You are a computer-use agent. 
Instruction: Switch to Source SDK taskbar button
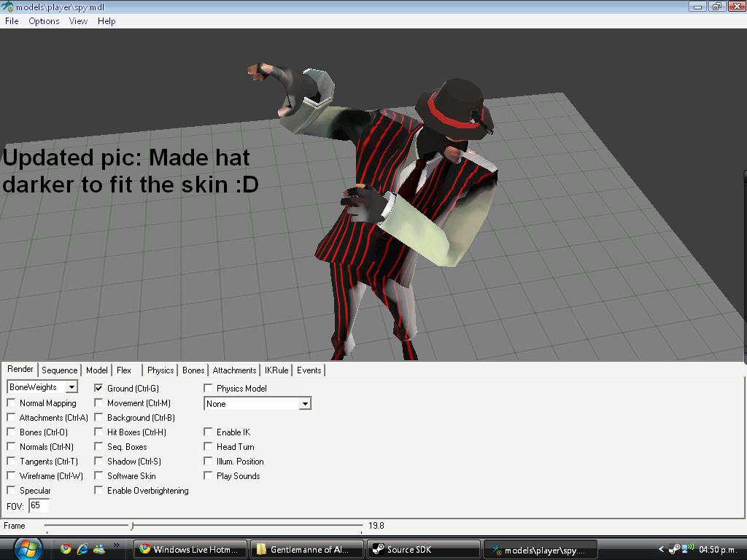click(423, 550)
